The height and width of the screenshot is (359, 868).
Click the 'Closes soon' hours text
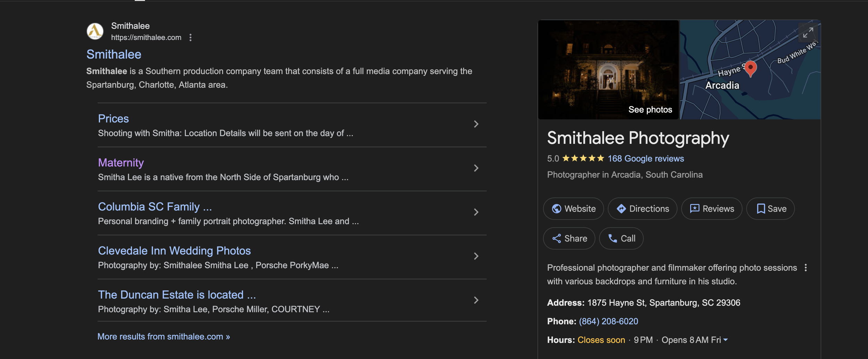point(601,340)
